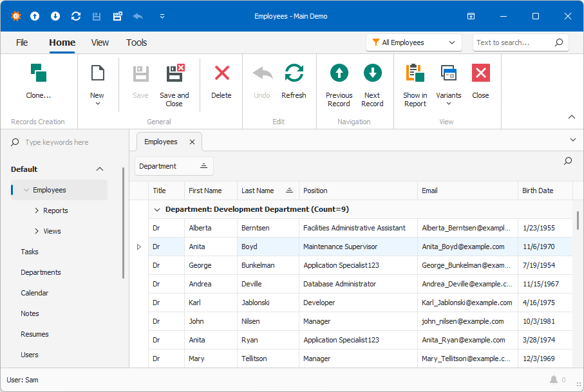Click the navigation pane scrollbar

[x=123, y=223]
